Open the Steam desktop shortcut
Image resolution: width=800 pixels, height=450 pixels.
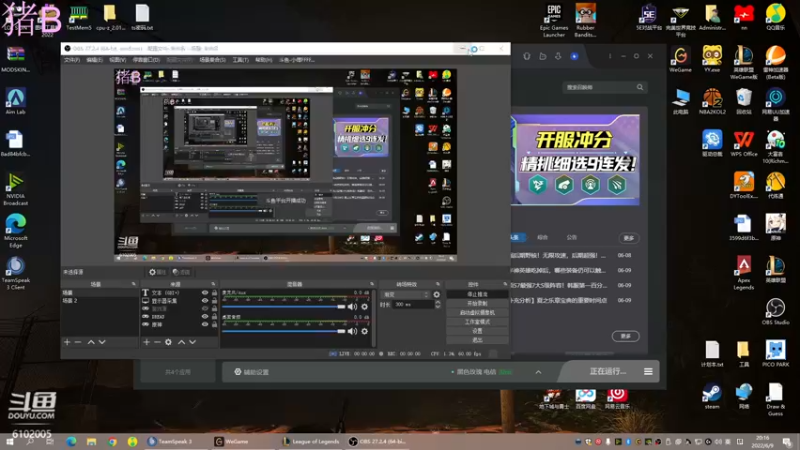point(712,396)
